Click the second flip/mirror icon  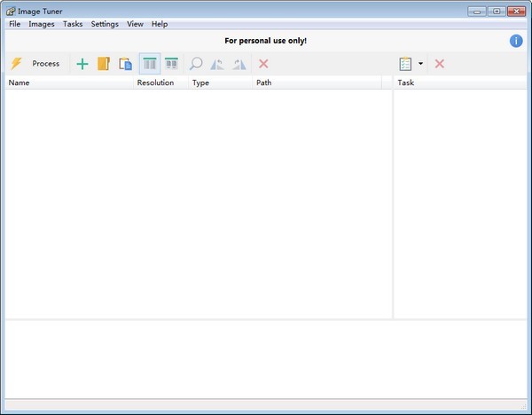tap(239, 64)
